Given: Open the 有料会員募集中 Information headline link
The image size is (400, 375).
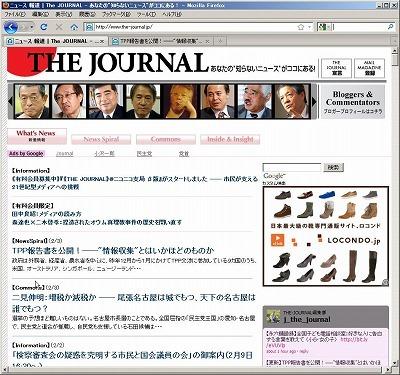Looking at the screenshot, I should [135, 183].
